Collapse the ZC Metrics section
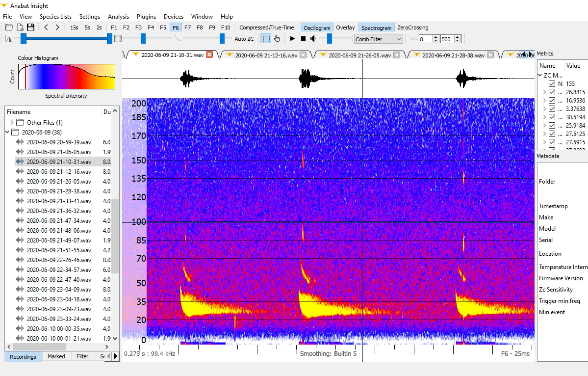This screenshot has height=376, width=588. [x=540, y=75]
